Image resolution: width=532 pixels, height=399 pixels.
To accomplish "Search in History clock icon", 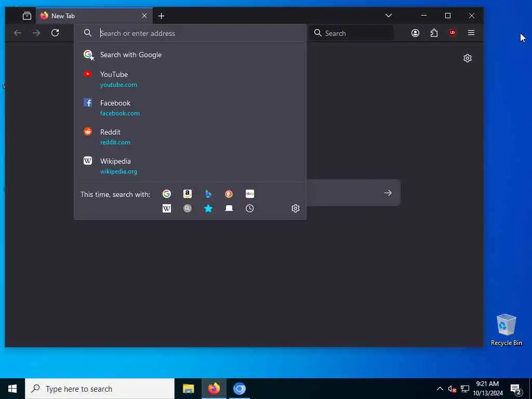I will (x=250, y=208).
